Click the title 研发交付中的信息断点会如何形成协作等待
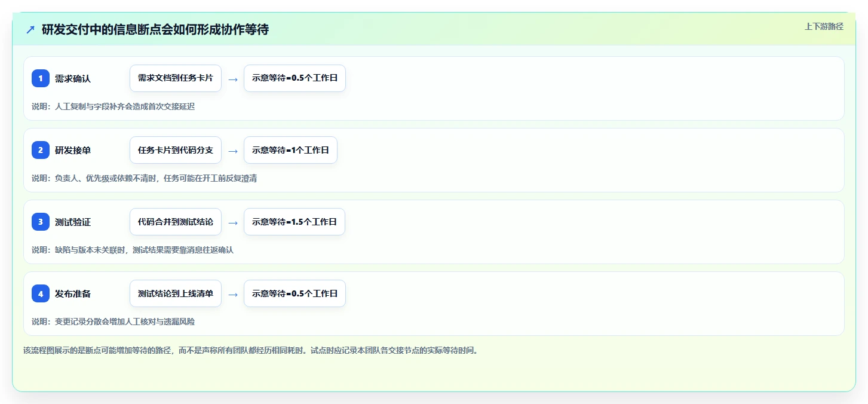This screenshot has width=868, height=404. point(155,29)
